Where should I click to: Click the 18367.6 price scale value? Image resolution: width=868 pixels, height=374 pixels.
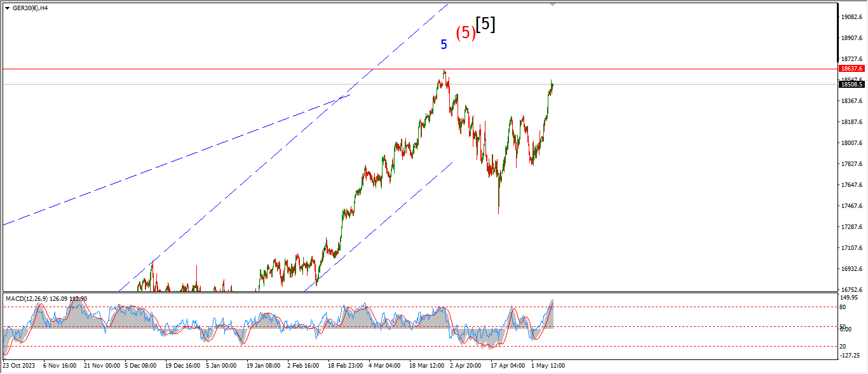(x=850, y=101)
